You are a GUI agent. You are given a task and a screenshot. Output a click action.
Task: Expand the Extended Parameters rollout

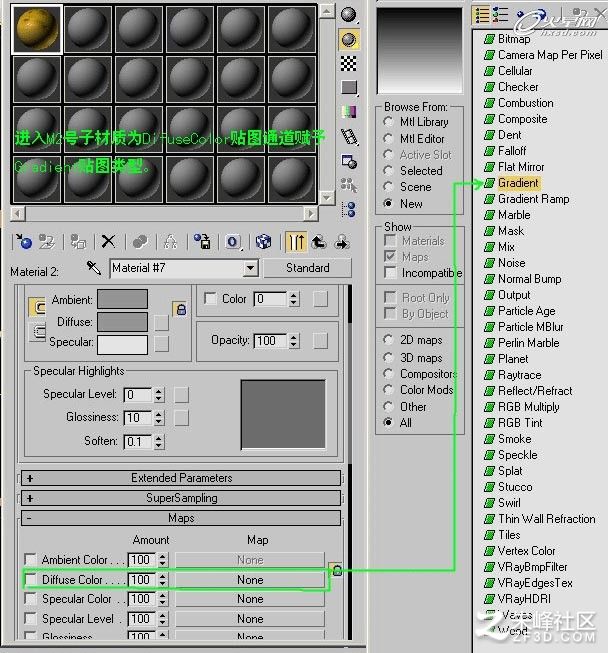pyautogui.click(x=181, y=478)
